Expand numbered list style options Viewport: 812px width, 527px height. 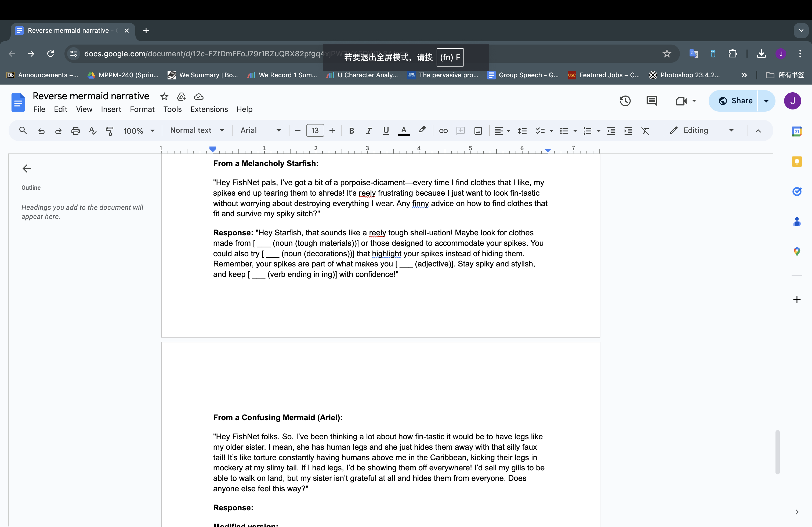(x=599, y=131)
